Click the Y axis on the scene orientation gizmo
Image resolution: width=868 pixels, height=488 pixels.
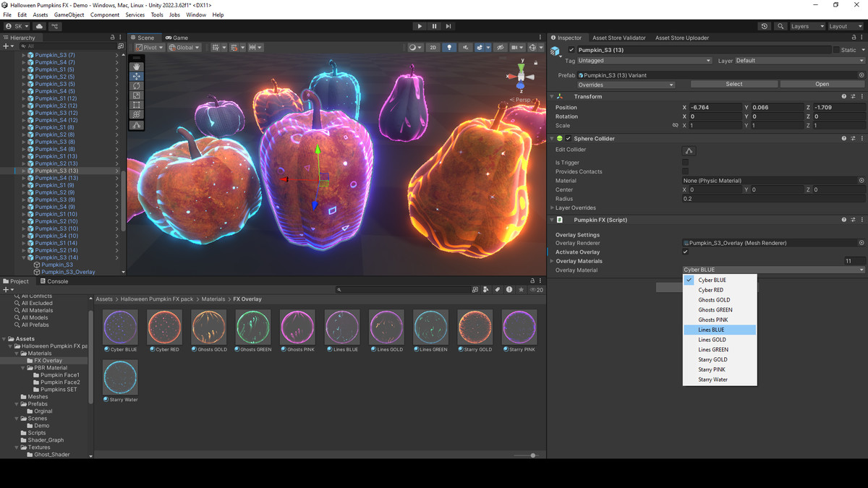click(521, 67)
